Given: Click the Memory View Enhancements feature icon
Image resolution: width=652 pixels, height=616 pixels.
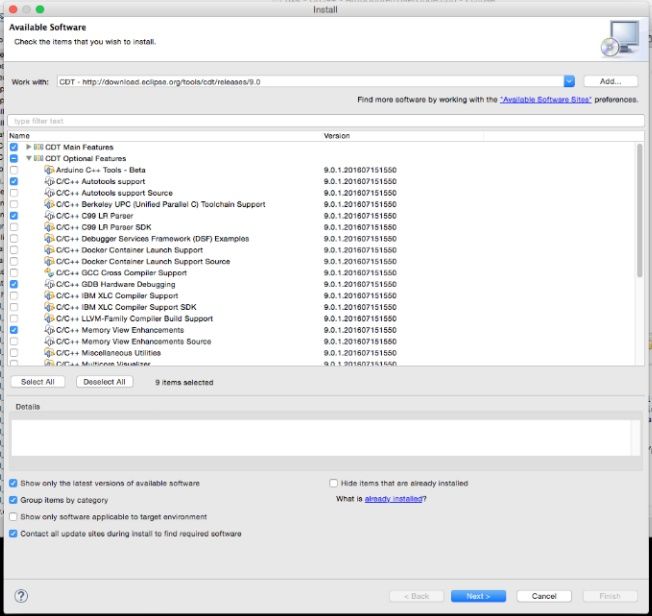Looking at the screenshot, I should [49, 330].
